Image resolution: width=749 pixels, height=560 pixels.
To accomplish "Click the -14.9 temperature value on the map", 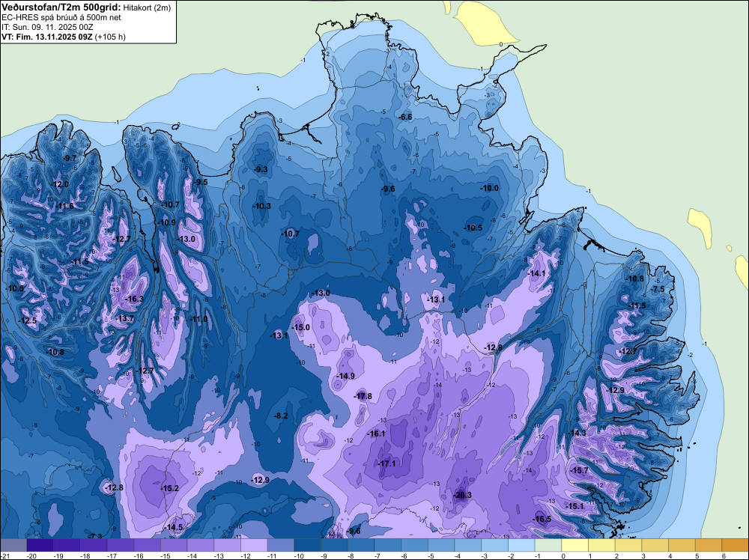I will (x=345, y=376).
